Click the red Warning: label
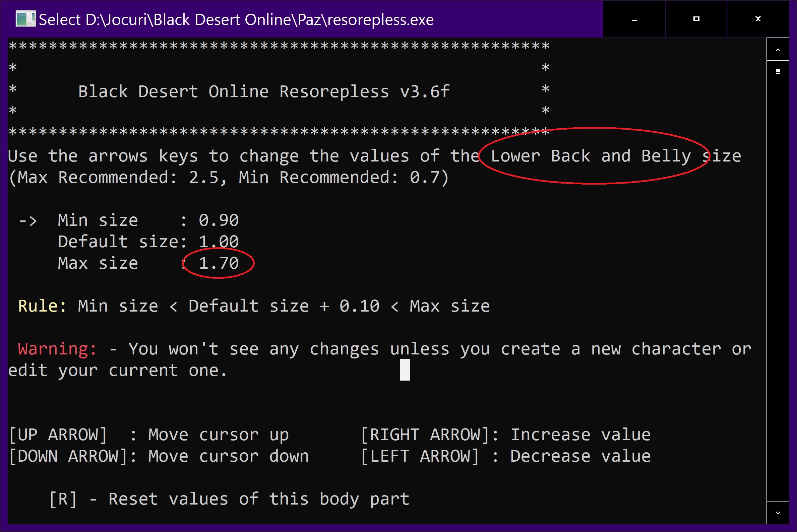Screen dimensions: 797x532 point(57,349)
